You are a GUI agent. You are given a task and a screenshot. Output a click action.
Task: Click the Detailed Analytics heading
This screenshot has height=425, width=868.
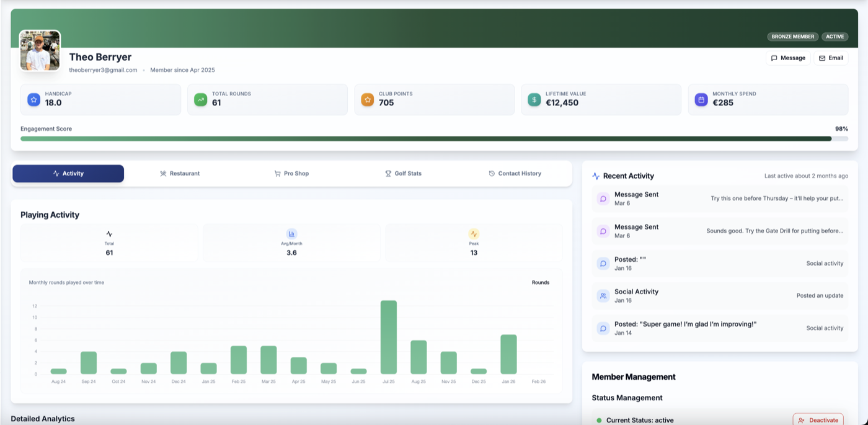coord(43,419)
